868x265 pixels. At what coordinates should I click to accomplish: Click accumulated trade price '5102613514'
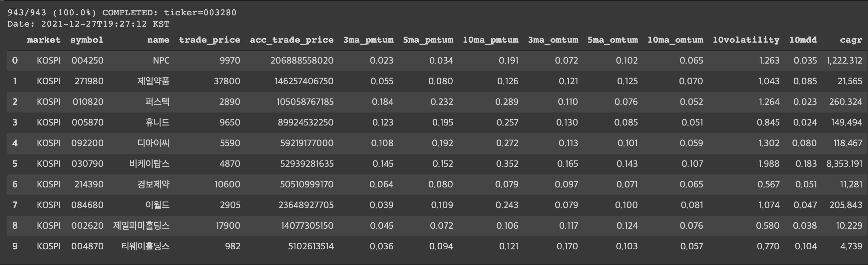(311, 246)
